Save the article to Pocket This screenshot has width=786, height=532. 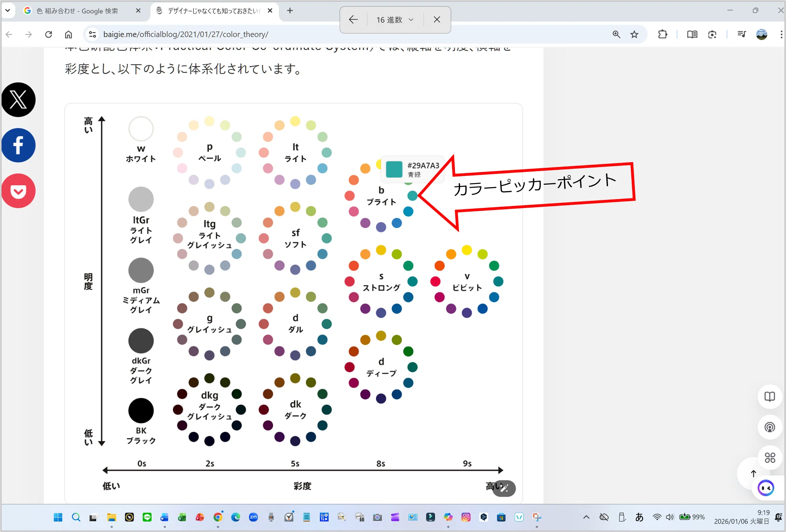(18, 191)
